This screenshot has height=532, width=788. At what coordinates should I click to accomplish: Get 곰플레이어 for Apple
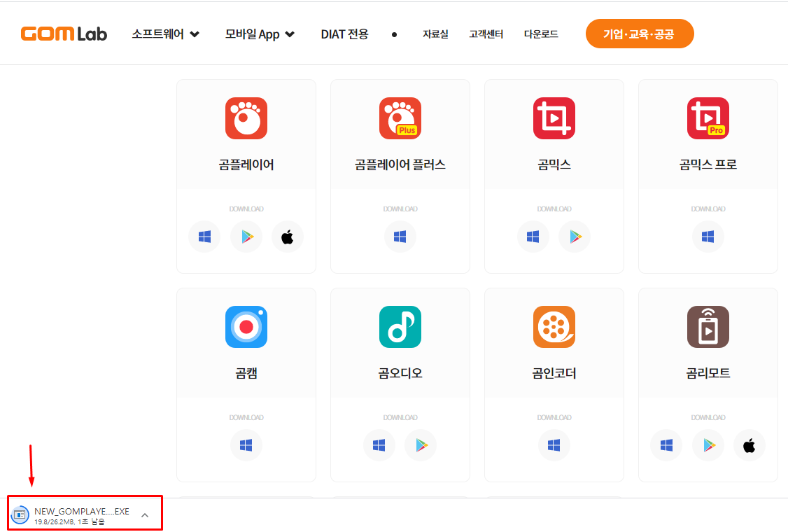pyautogui.click(x=288, y=237)
